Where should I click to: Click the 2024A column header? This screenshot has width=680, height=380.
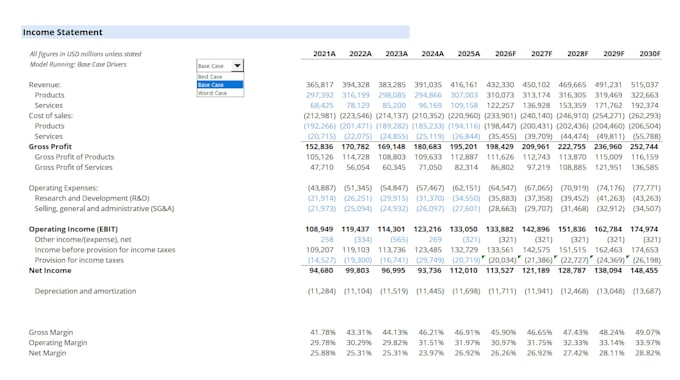click(x=432, y=54)
